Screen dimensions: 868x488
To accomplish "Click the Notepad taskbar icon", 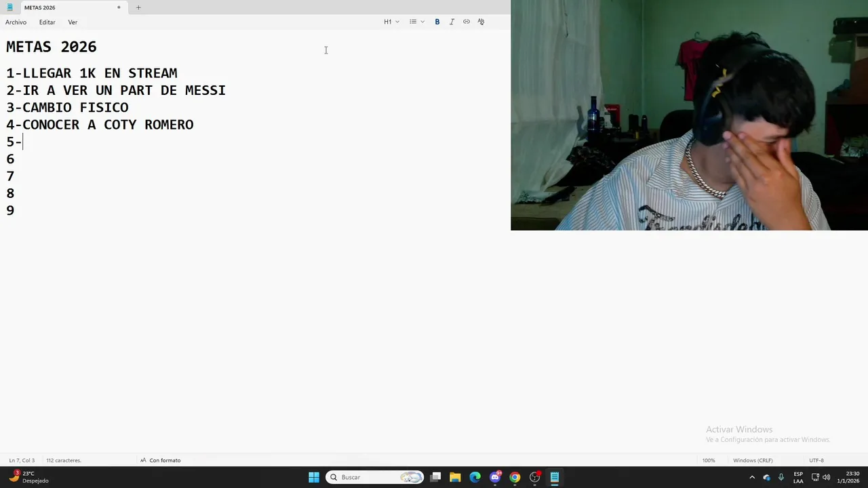I will [555, 477].
